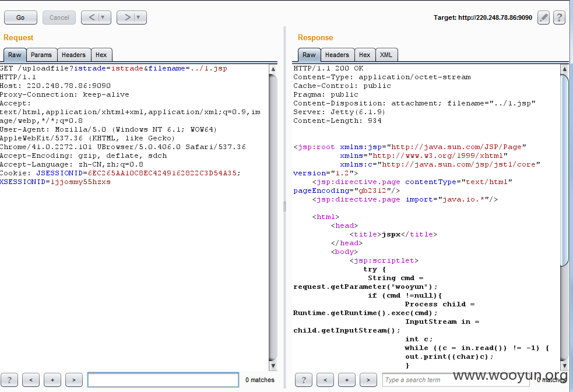Select the Response Raw tab
This screenshot has height=392, width=573.
point(309,55)
